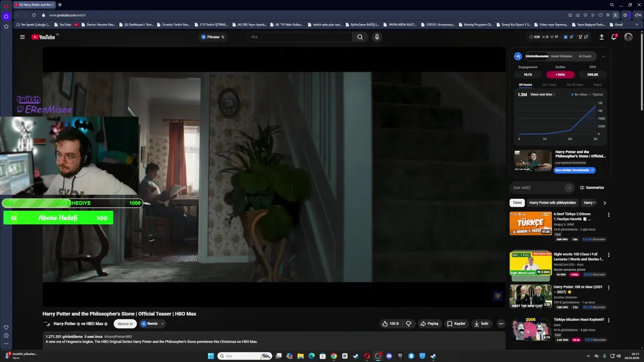The height and width of the screenshot is (362, 644).
Task: Download the video with İndir
Action: point(481,324)
